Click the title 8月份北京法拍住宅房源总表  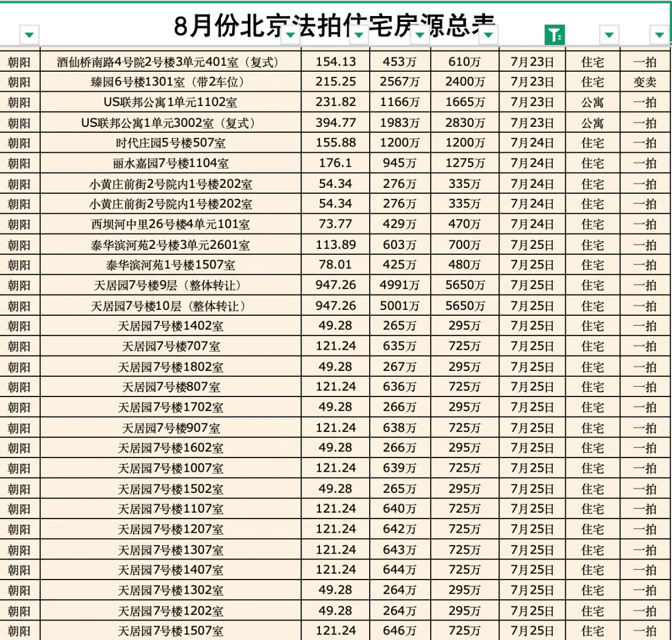(x=334, y=25)
